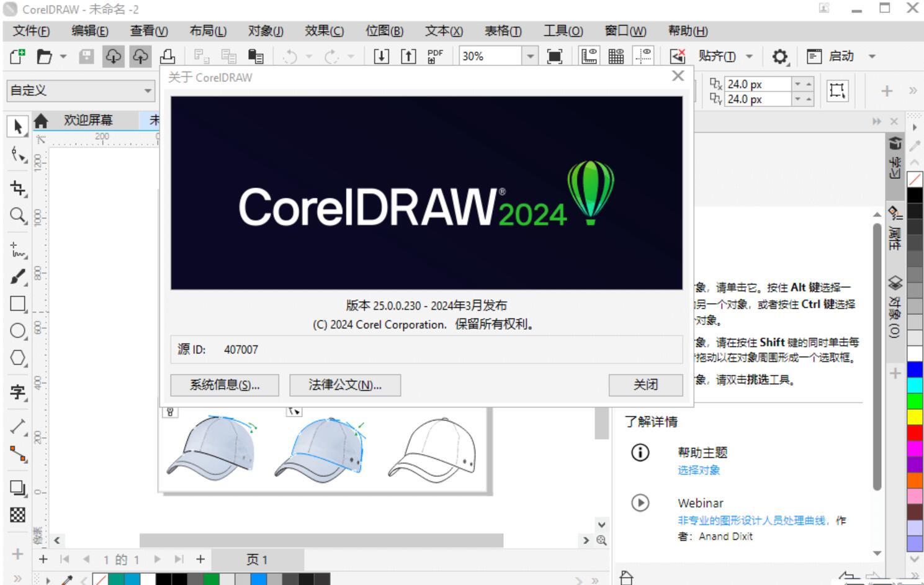This screenshot has height=585, width=924.
Task: Switch to the 欢迎屏幕 tab
Action: click(88, 120)
